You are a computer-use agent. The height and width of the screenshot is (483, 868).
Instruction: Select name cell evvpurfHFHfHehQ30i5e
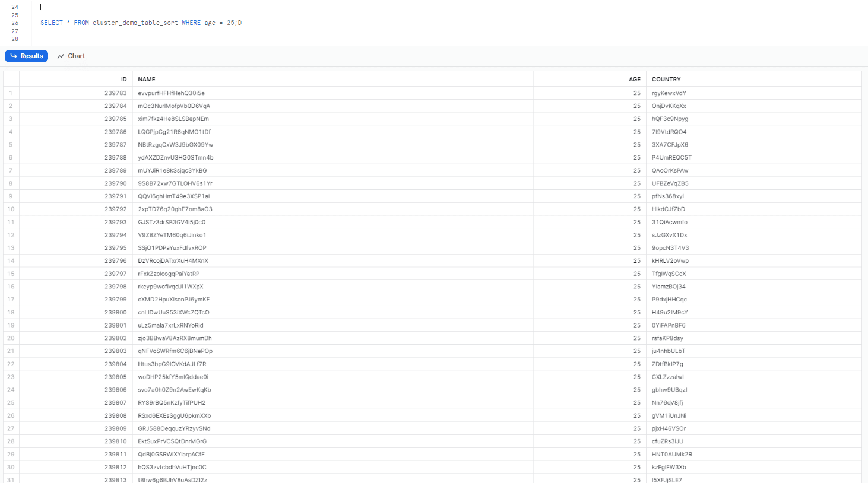pos(171,93)
